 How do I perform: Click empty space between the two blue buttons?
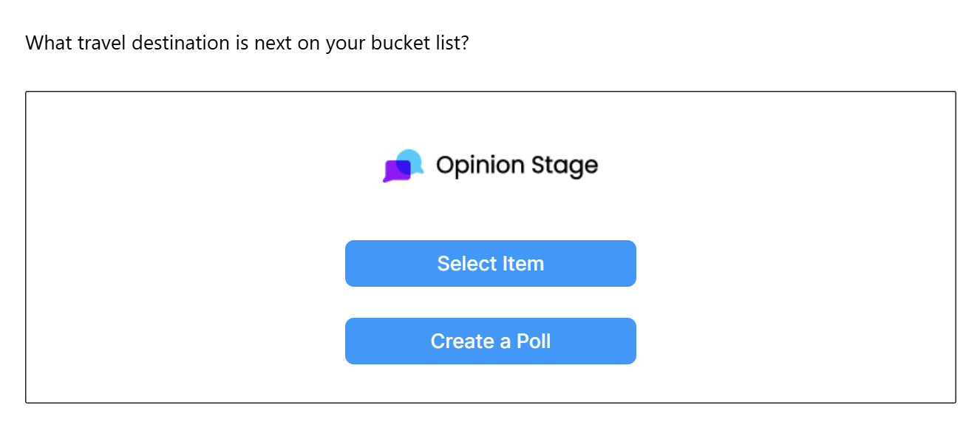(491, 302)
